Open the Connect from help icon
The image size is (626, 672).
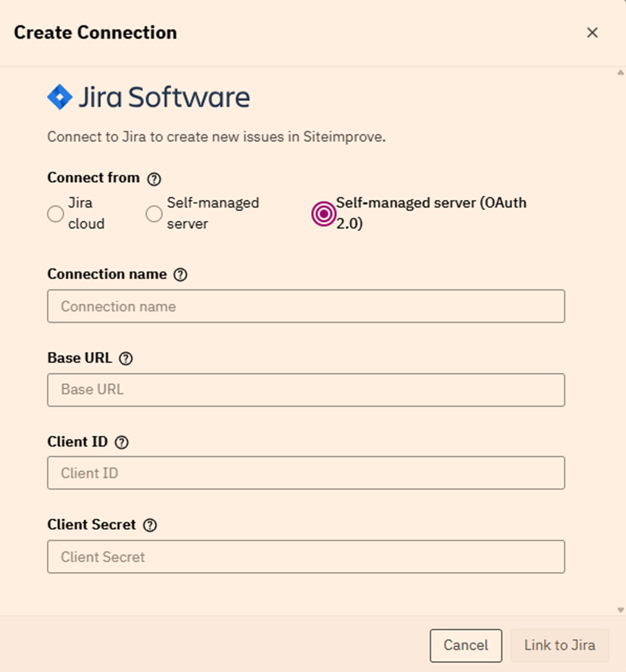point(154,179)
